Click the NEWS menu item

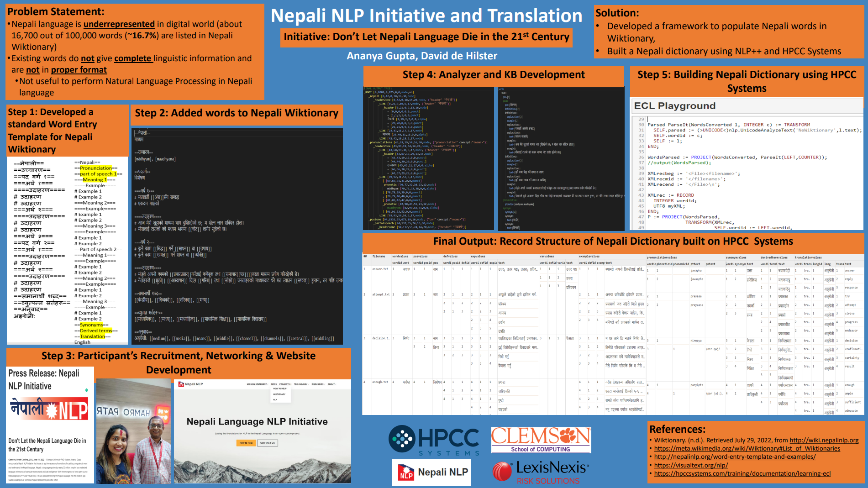pyautogui.click(x=274, y=384)
